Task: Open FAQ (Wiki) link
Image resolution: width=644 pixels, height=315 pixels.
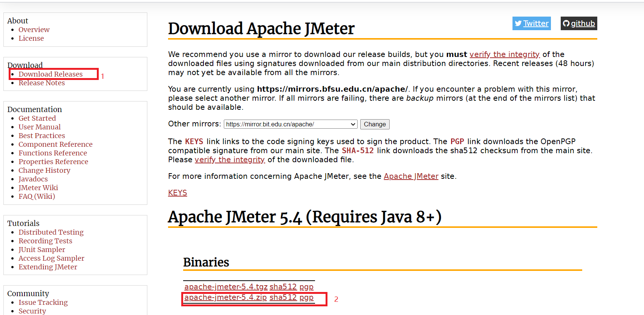Action: [37, 196]
